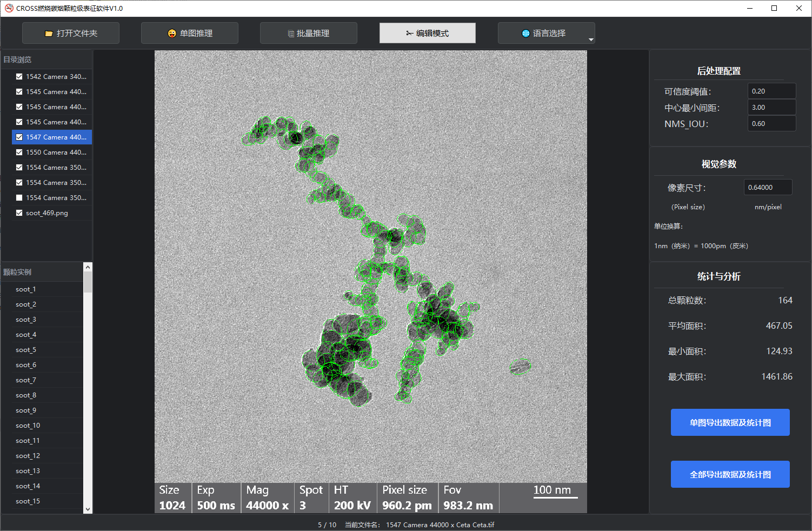Click the 像素尺寸 pixel size field
Screen dimensions: 812x531
click(768, 188)
